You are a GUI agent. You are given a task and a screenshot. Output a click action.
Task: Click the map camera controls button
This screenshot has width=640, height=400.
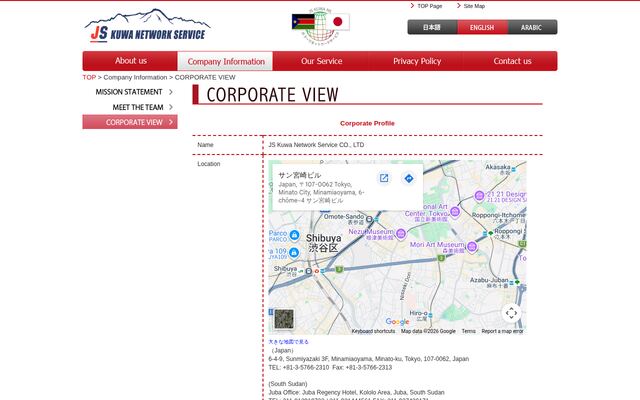click(x=511, y=313)
